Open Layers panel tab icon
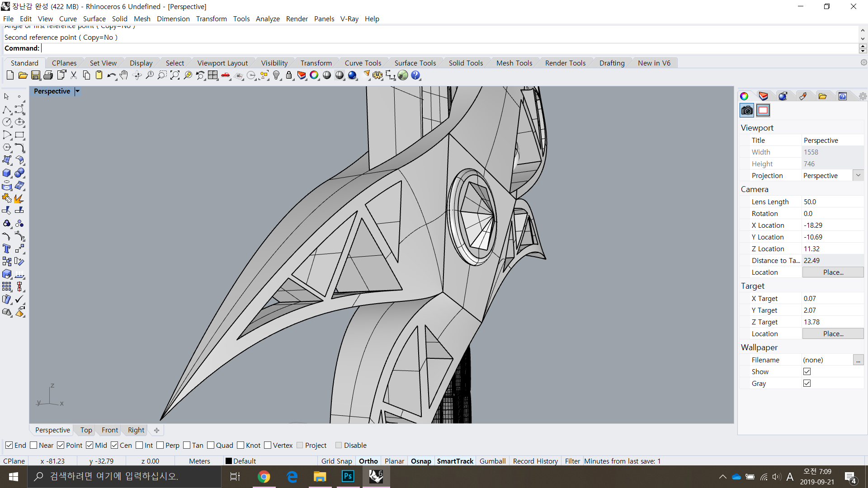This screenshot has height=488, width=868. click(763, 96)
